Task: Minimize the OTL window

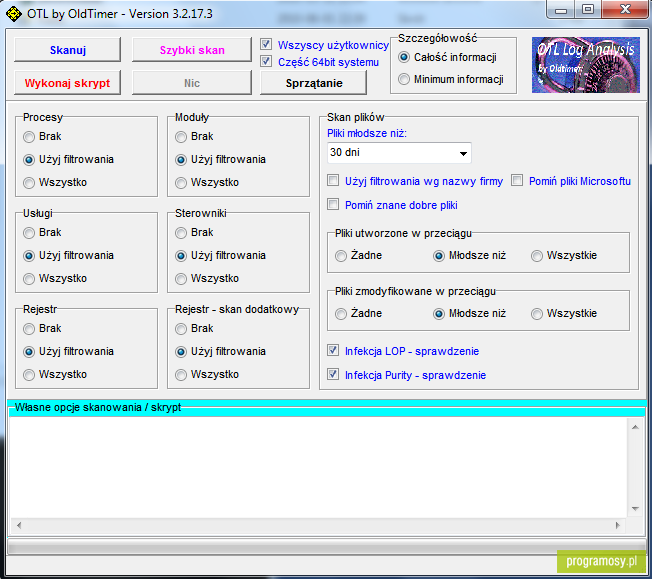Action: pyautogui.click(x=561, y=10)
